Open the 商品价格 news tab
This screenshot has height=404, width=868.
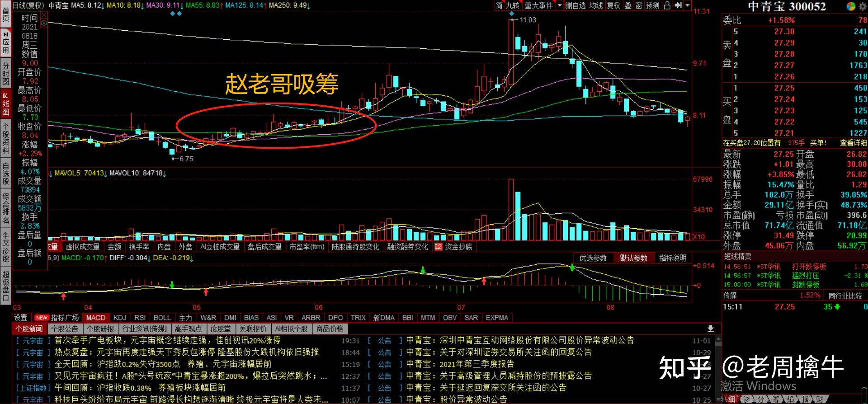[x=330, y=329]
